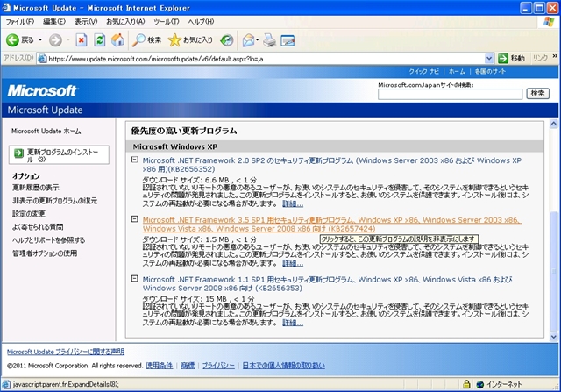Image resolution: width=561 pixels, height=392 pixels.
Task: Click the 使用条件 footer link
Action: pos(159,366)
